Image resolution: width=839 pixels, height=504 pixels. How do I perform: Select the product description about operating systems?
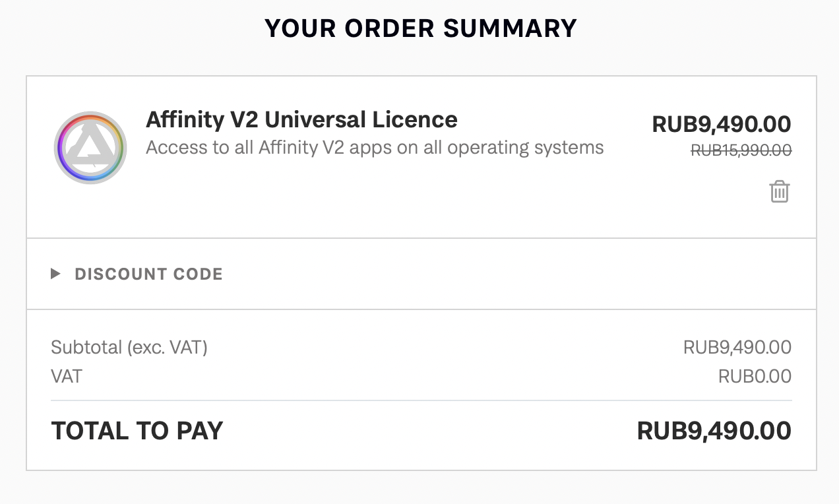point(375,147)
